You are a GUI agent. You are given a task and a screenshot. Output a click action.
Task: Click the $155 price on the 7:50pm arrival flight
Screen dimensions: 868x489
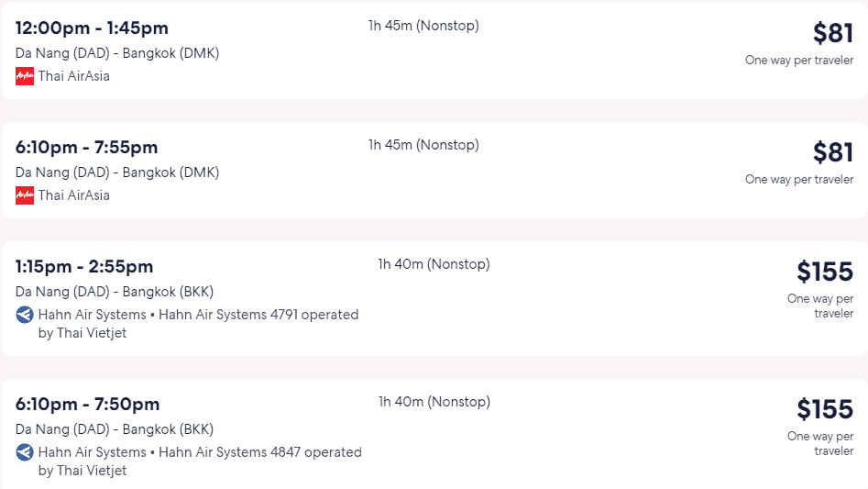825,408
